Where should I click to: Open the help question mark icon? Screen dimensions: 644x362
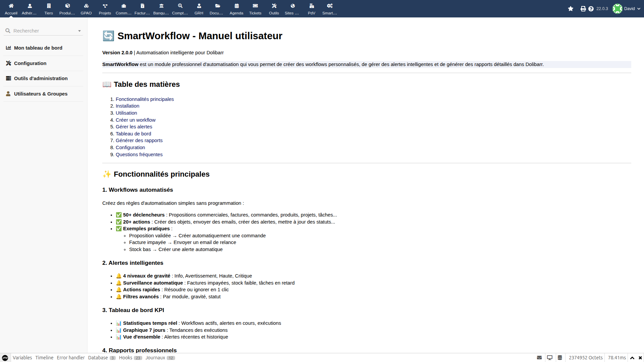[x=591, y=9]
